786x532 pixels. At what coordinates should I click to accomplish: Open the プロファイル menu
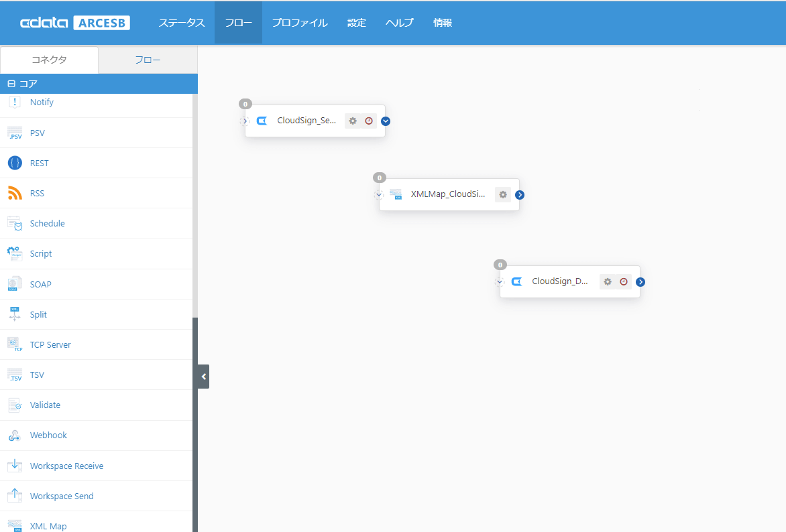pyautogui.click(x=300, y=22)
